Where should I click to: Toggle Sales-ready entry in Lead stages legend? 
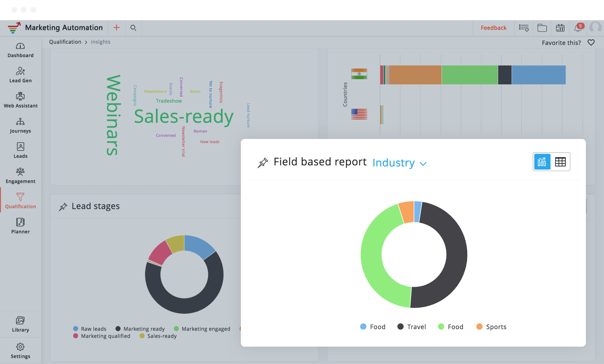click(158, 336)
